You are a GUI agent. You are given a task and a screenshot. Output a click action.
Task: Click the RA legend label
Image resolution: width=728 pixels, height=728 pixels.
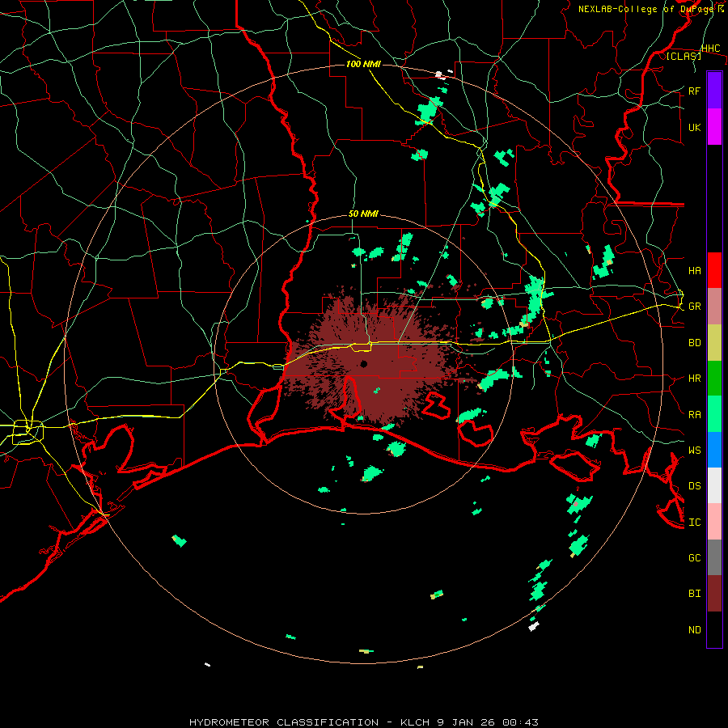tap(694, 415)
